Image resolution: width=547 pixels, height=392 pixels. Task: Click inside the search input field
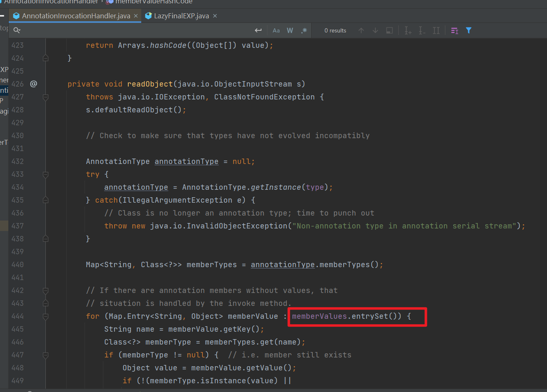125,30
